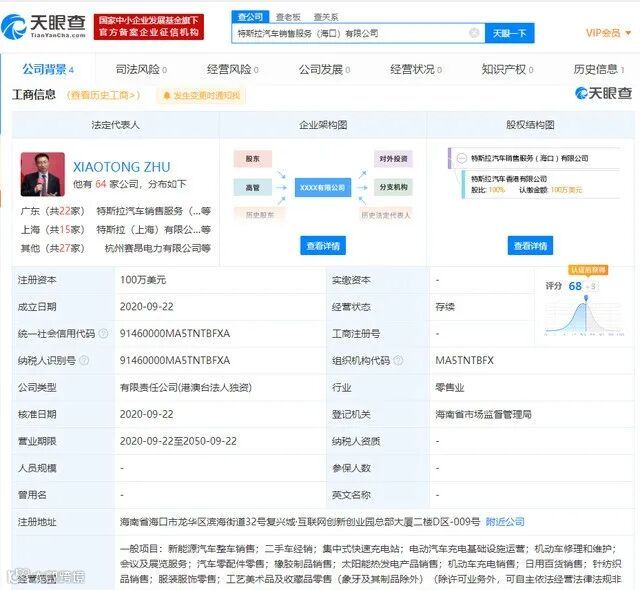640x590 pixels.
Task: Select the credit code 91460000MA5TNTBFXA in 统一社会信用代码 row
Action: [175, 333]
